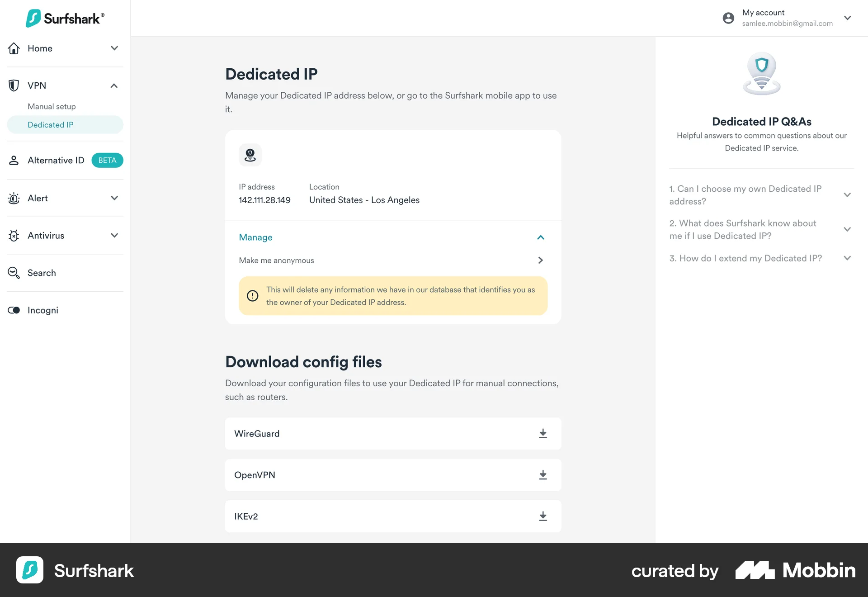
Task: Download the WireGuard config file
Action: 542,433
